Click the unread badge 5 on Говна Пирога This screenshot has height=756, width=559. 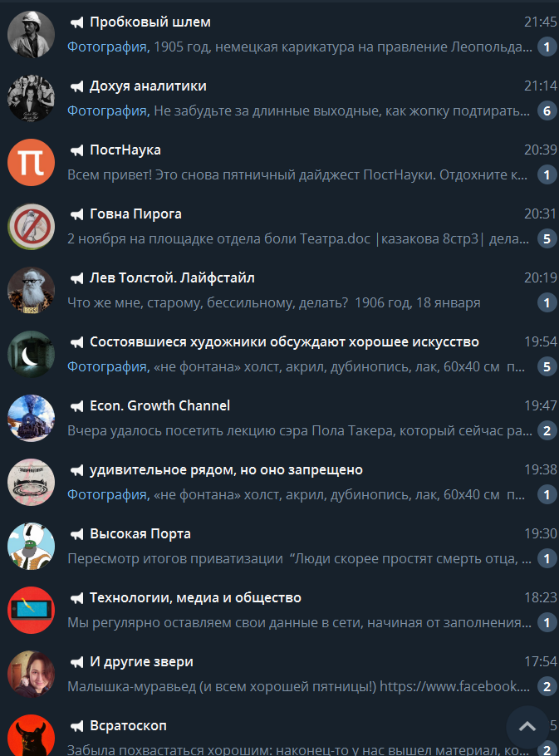[547, 238]
